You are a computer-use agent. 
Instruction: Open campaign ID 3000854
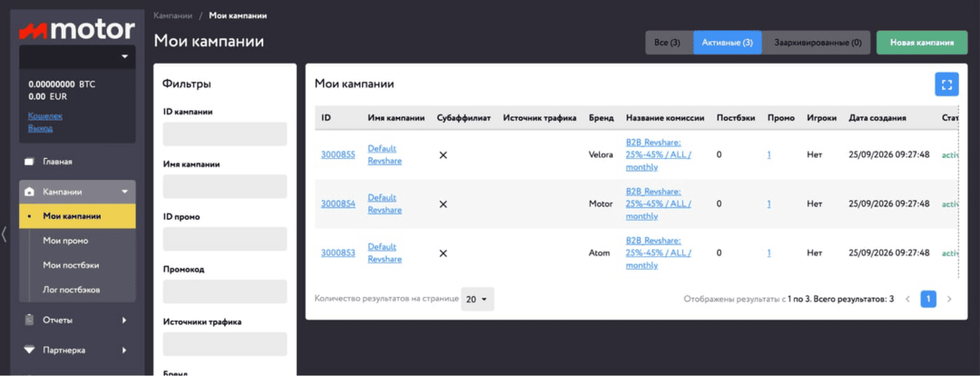[x=338, y=203]
